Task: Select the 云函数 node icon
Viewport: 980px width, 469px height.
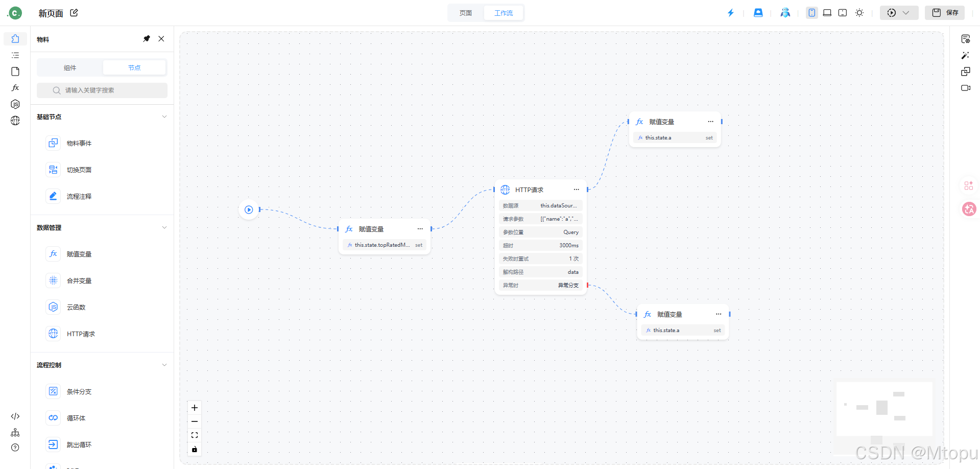Action: [x=53, y=307]
